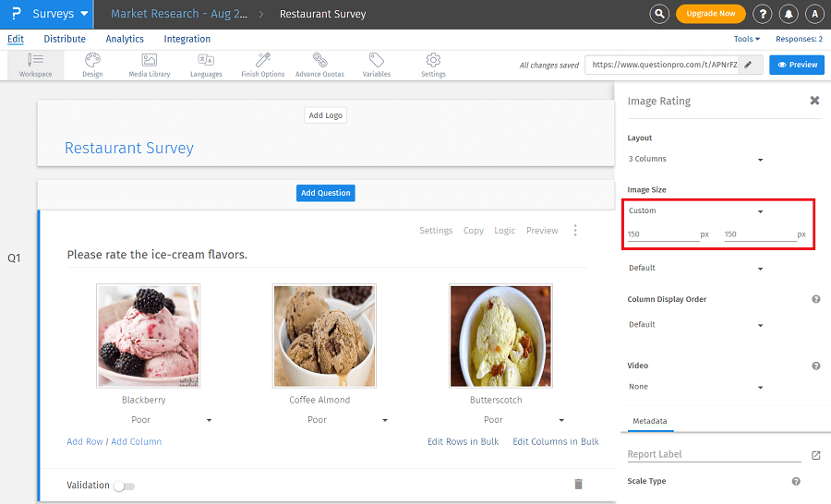
Task: Expand the Layout 3 Columns dropdown
Action: click(x=696, y=160)
